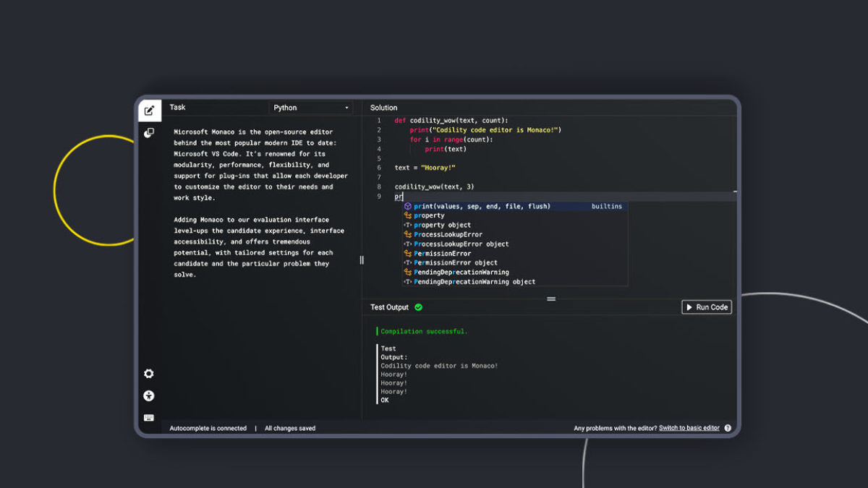Click the builtins label in suggestion list
The width and height of the screenshot is (868, 488).
(606, 206)
